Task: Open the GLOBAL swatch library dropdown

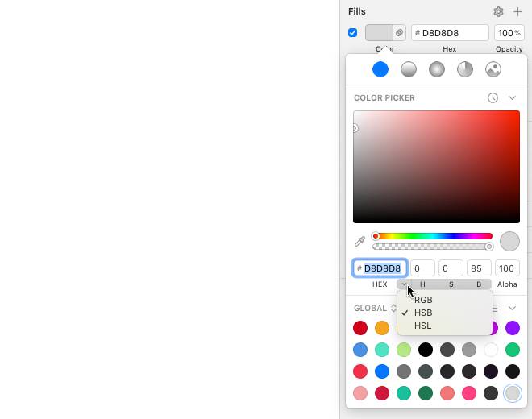Action: click(375, 308)
